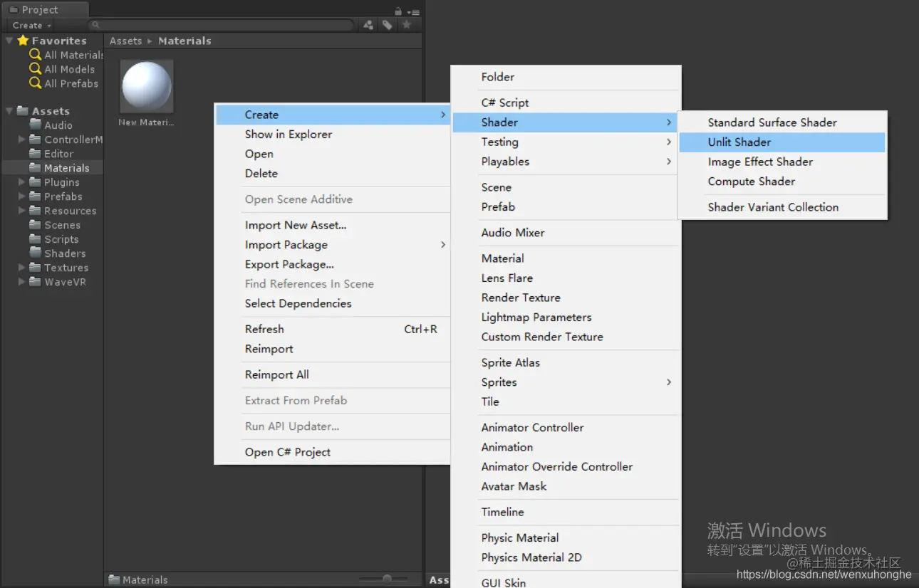Image resolution: width=919 pixels, height=588 pixels.
Task: Click the Save search star icon
Action: 406,25
